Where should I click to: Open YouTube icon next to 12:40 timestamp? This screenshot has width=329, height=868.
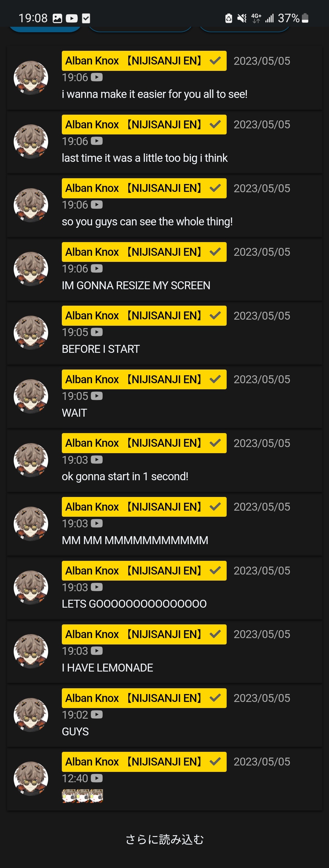tap(97, 778)
